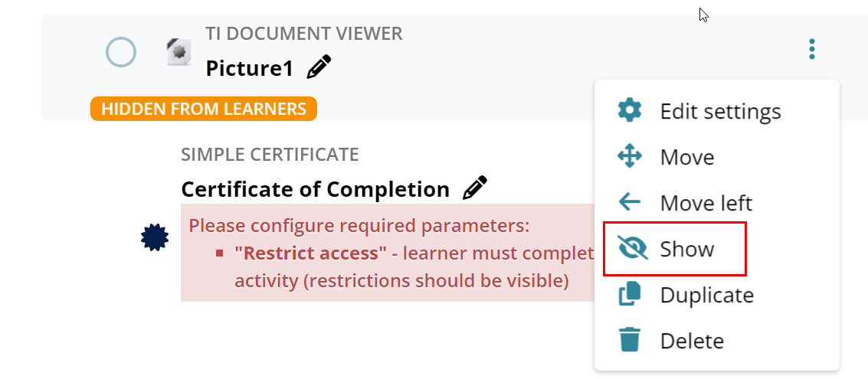Click the Simple Certificate seal icon

point(155,237)
